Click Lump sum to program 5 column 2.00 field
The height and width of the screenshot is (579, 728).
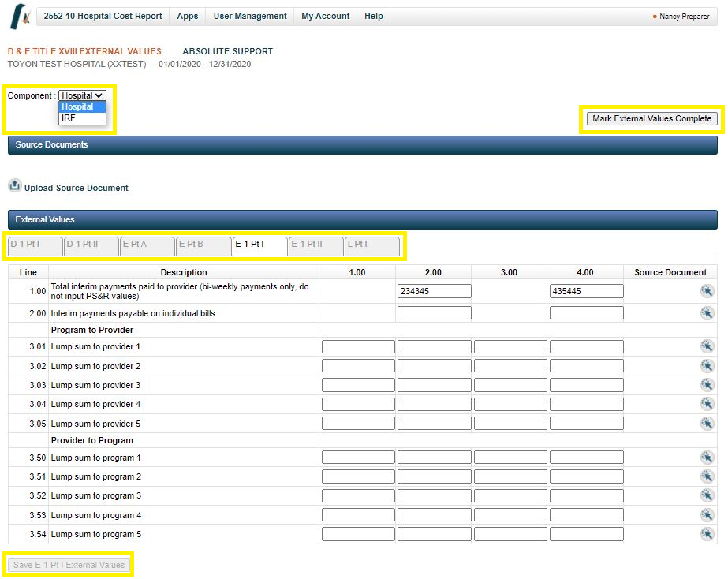point(434,534)
